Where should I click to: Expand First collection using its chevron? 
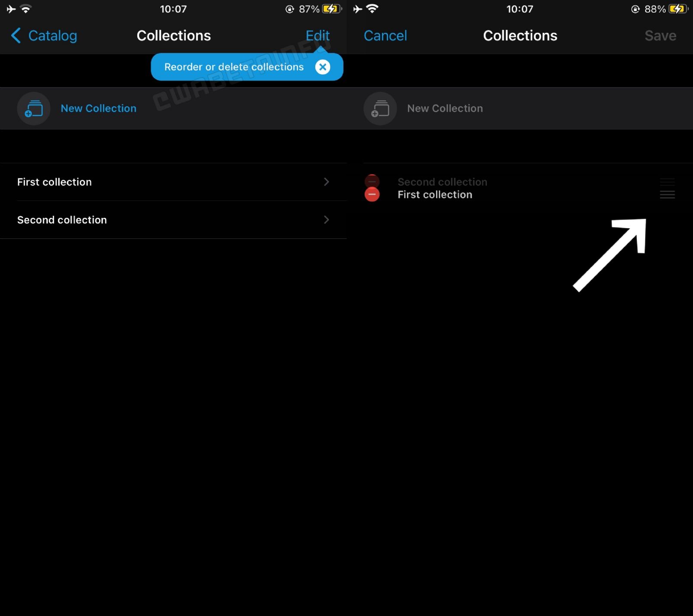click(x=327, y=182)
